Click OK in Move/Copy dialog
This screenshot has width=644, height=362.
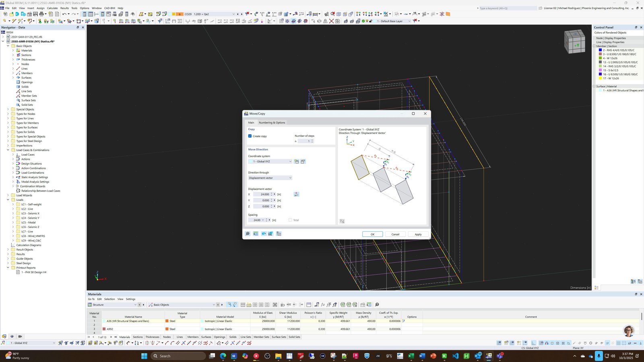(372, 234)
